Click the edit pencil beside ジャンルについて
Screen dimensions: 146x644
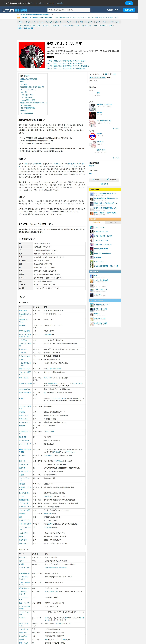coord(34,239)
